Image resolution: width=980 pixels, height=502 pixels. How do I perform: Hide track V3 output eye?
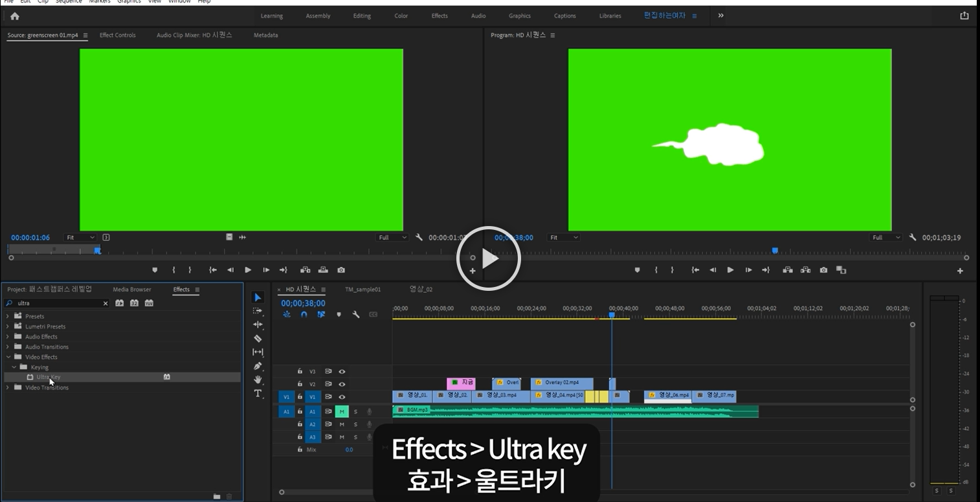[342, 372]
